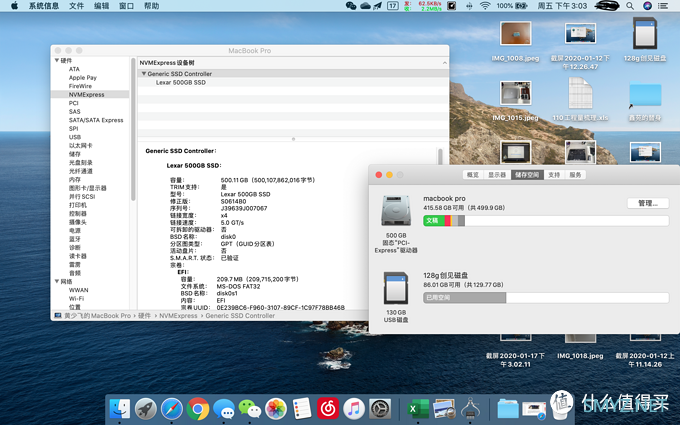Select WWAN in sidebar
The width and height of the screenshot is (680, 425).
pyautogui.click(x=78, y=290)
